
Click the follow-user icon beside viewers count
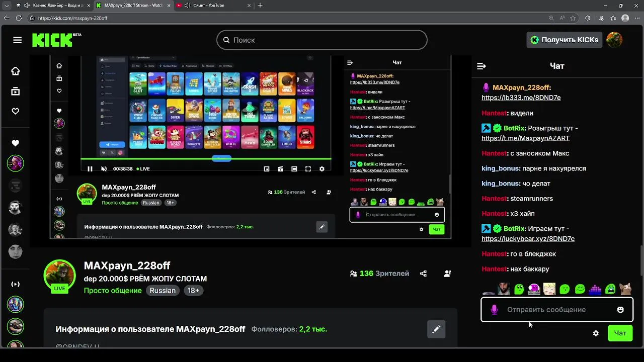coord(447,274)
